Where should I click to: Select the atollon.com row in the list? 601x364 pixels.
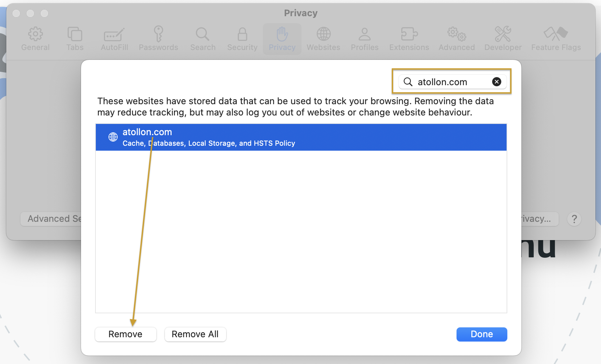click(301, 137)
